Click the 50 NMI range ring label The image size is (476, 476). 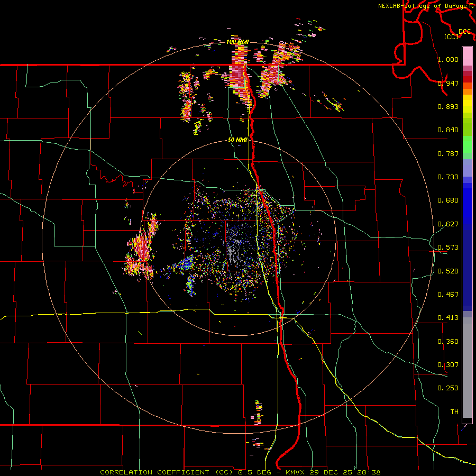(237, 140)
